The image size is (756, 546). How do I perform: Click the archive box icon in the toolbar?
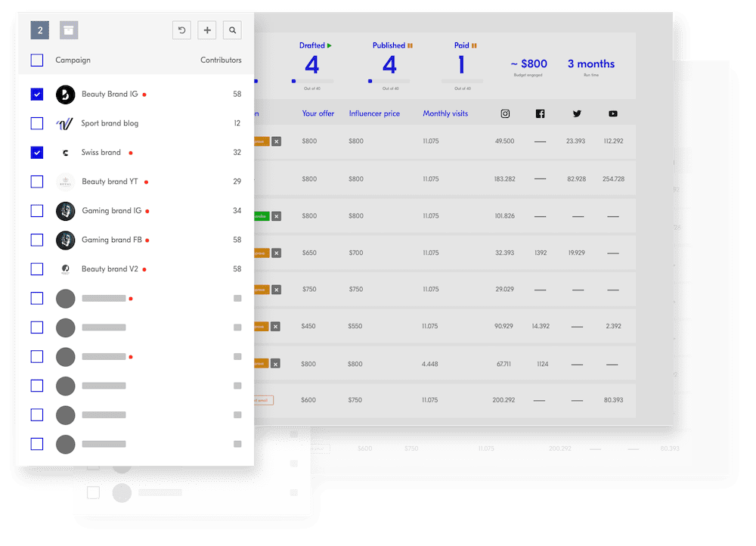pos(69,29)
